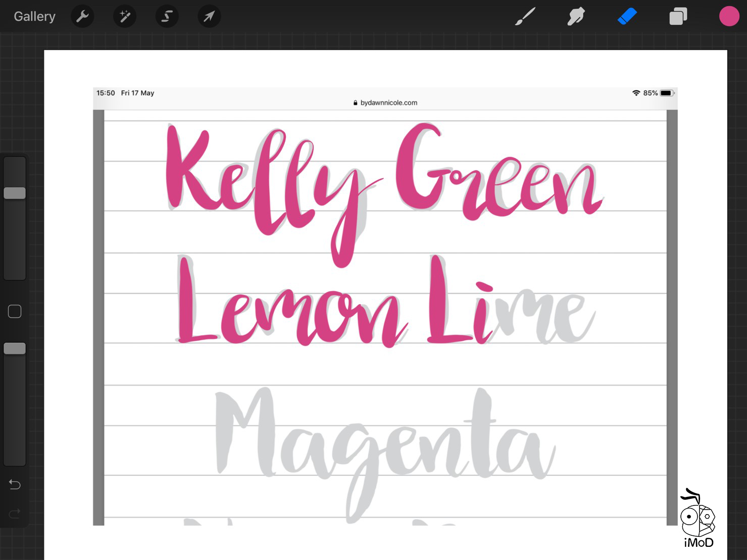Viewport: 747px width, 560px height.
Task: Click the brush size slider handle
Action: point(15,193)
